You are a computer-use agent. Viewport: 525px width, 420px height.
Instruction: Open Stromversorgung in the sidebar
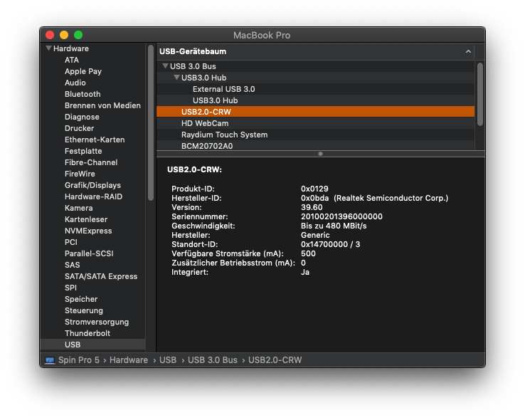(x=97, y=322)
